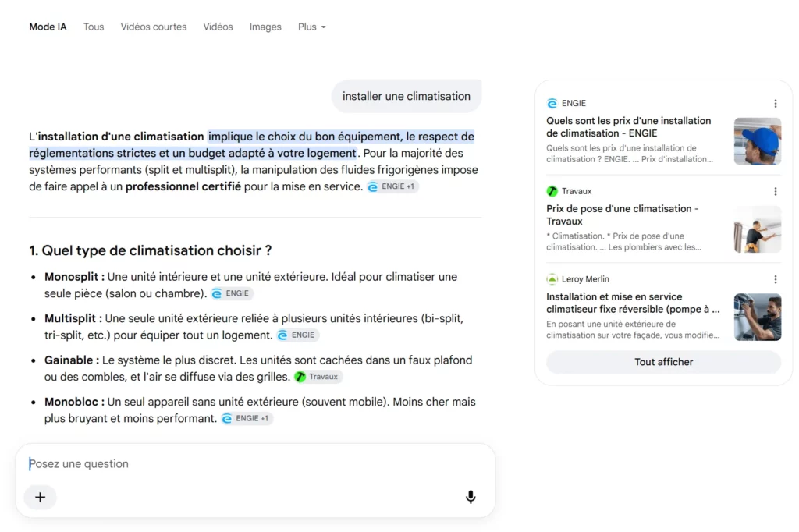Click the Tout afficher button
This screenshot has height=532, width=799.
tap(663, 362)
